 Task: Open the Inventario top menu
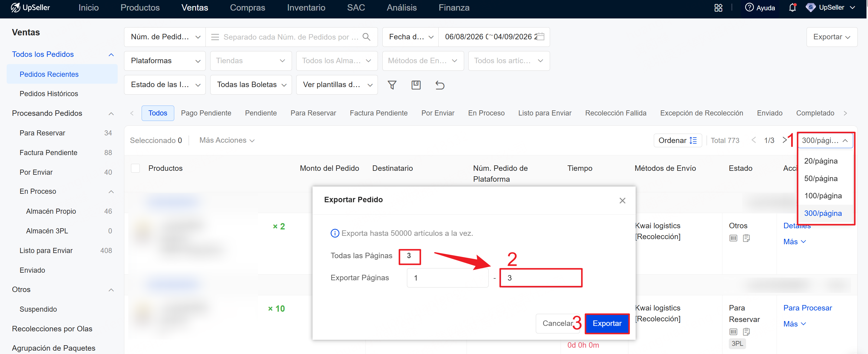tap(306, 8)
